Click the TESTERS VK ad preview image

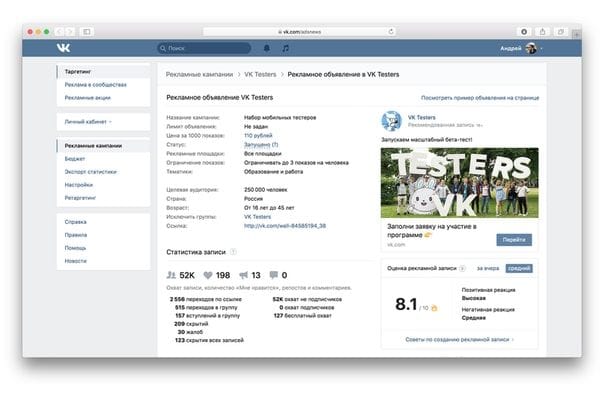pyautogui.click(x=460, y=183)
